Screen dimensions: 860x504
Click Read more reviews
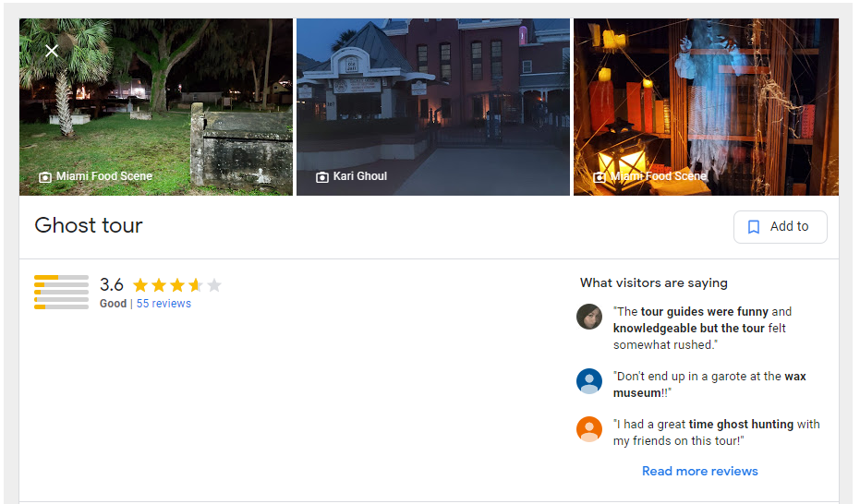coord(700,471)
